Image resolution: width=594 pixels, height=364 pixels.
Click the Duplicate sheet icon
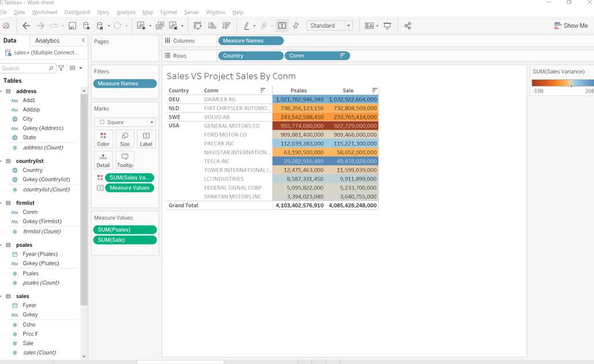click(160, 26)
